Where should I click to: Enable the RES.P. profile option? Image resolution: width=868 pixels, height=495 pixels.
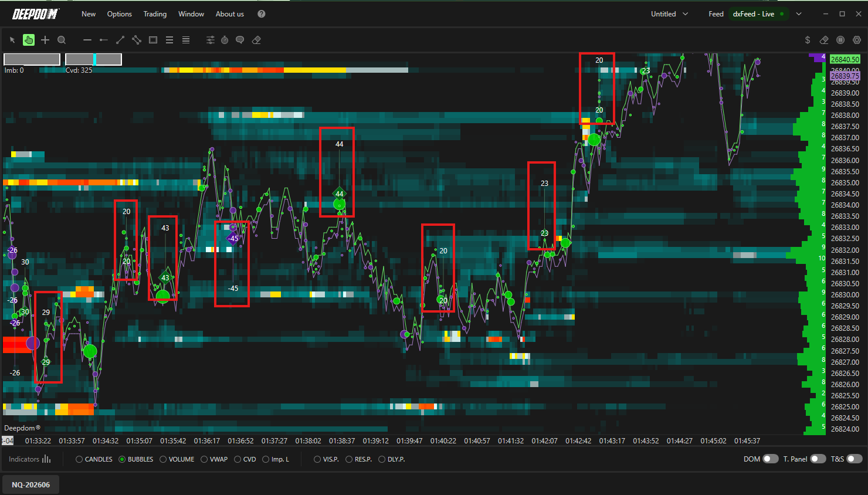359,459
